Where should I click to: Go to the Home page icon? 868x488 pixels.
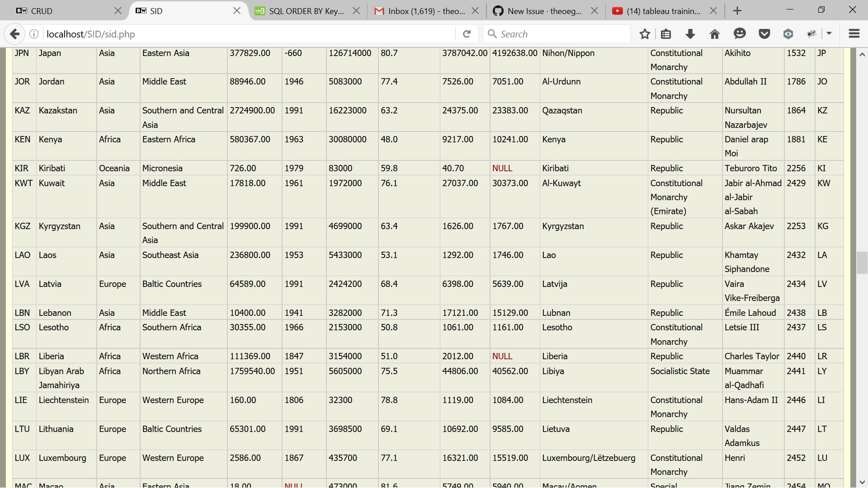(x=714, y=34)
